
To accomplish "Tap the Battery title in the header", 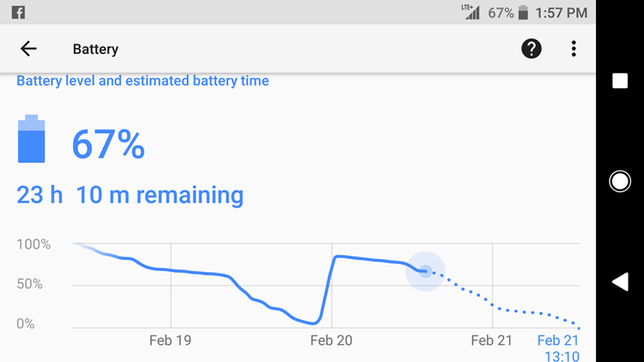I will [x=95, y=49].
